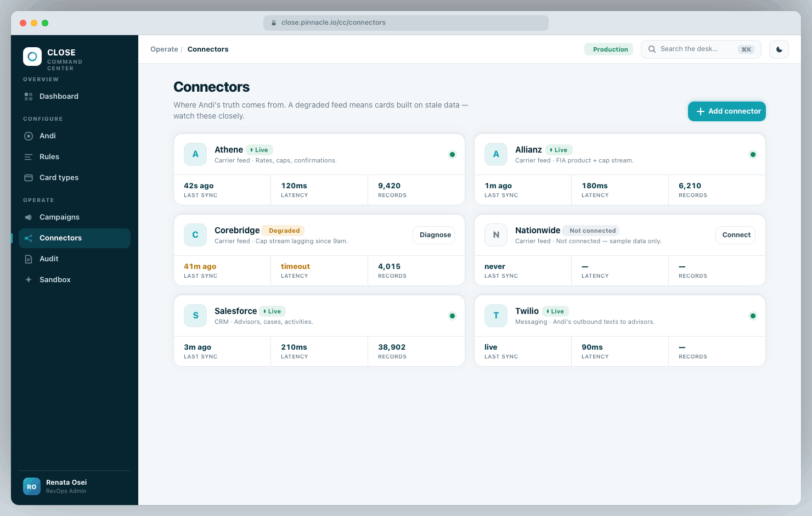The width and height of the screenshot is (812, 516).
Task: Click the 42s ago last sync value
Action: tap(199, 186)
